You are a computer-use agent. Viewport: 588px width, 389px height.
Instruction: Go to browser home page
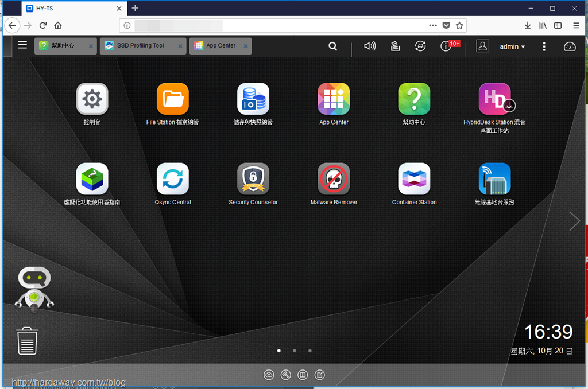(x=58, y=25)
